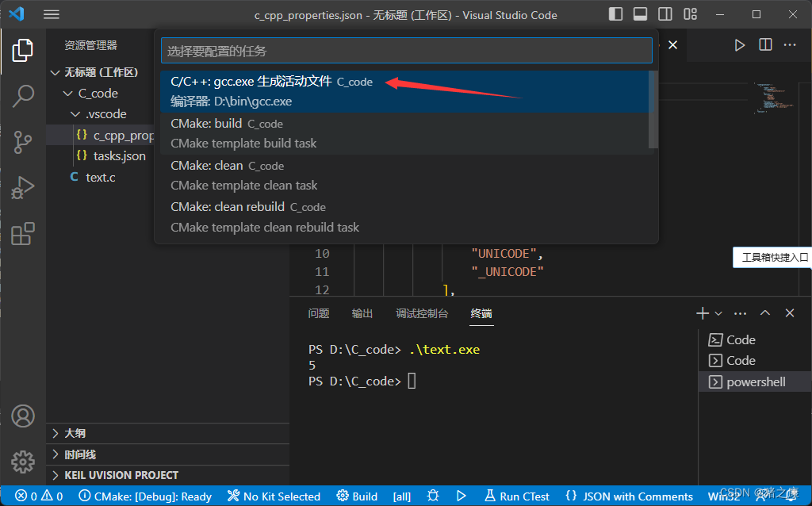Click the 选择要配置的任务 input field

406,50
